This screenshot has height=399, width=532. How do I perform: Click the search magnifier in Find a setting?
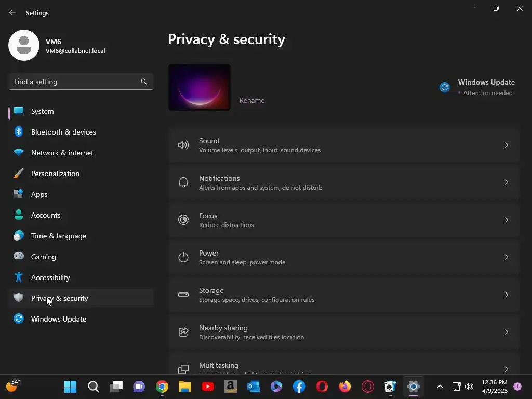pos(144,82)
